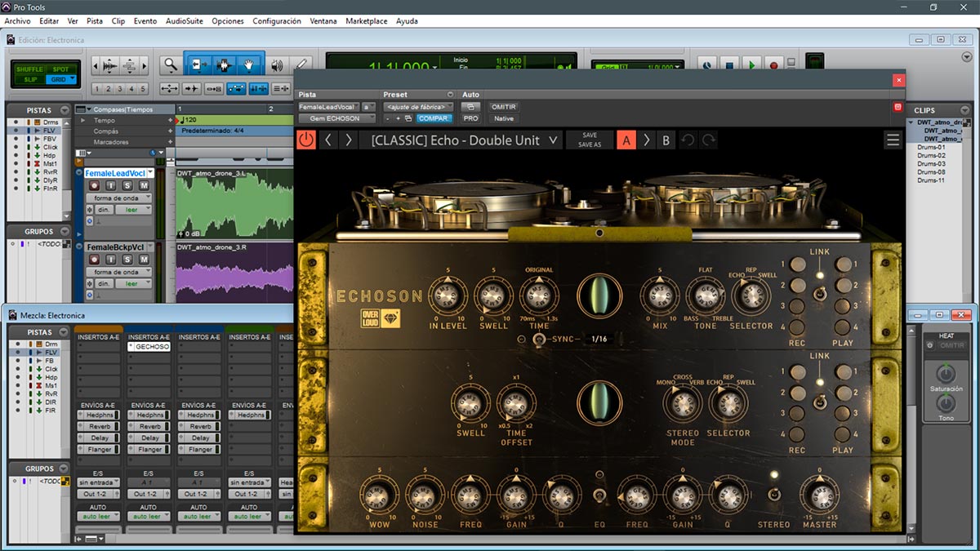The width and height of the screenshot is (980, 551).
Task: Select the Scrubber speaker tool
Action: pos(277,65)
